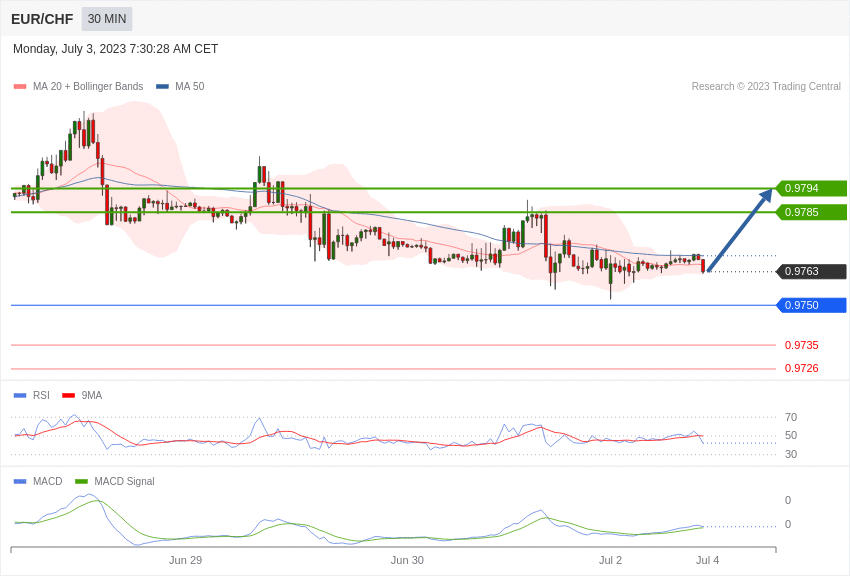
Task: Click the 0.9726 support level label
Action: (802, 368)
